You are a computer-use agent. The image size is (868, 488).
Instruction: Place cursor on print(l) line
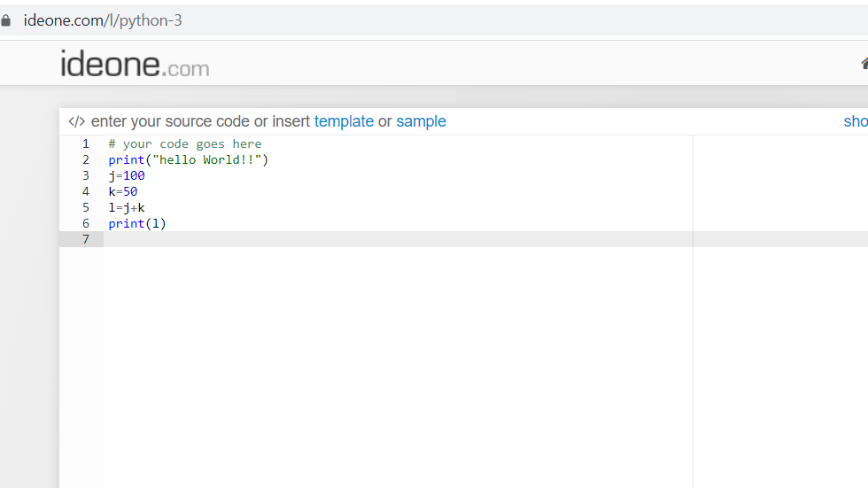point(137,223)
